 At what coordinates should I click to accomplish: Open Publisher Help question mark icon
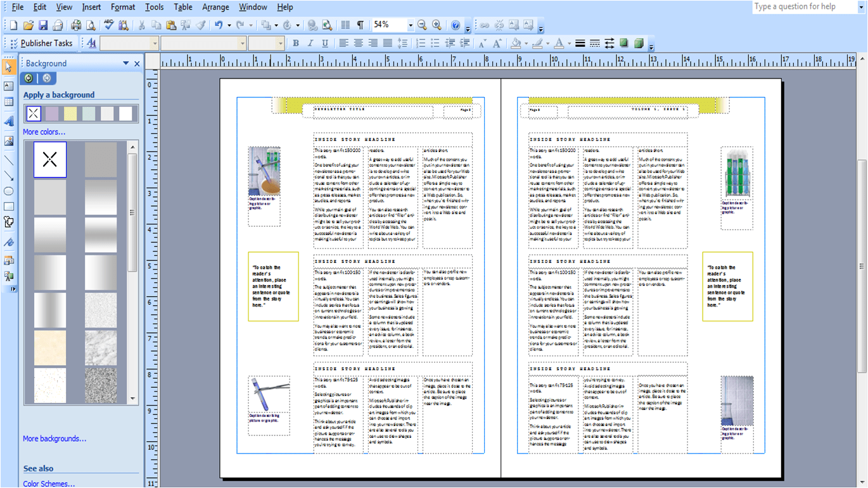point(456,25)
